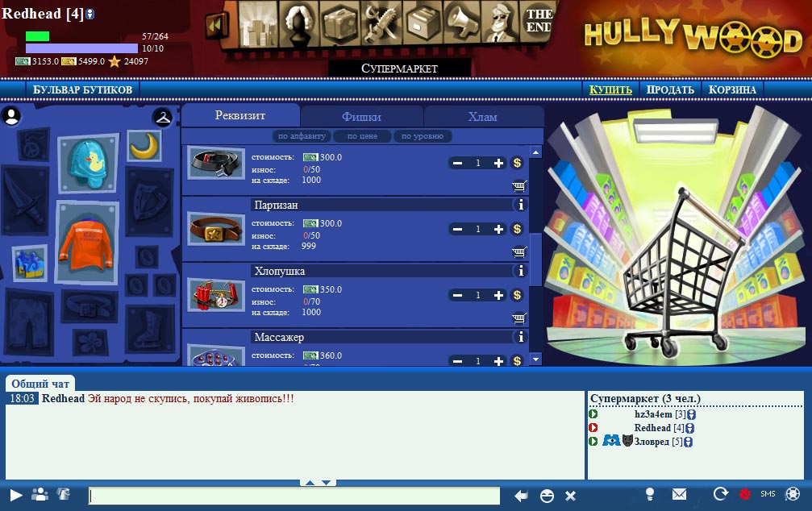Click the clothes hanger wardrobe icon
The height and width of the screenshot is (511, 812).
(164, 118)
